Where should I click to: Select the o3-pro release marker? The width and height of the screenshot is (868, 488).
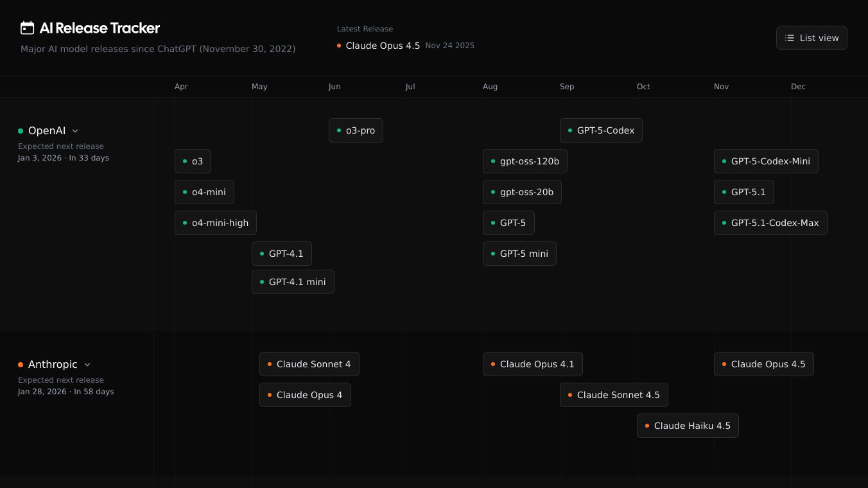[356, 130]
